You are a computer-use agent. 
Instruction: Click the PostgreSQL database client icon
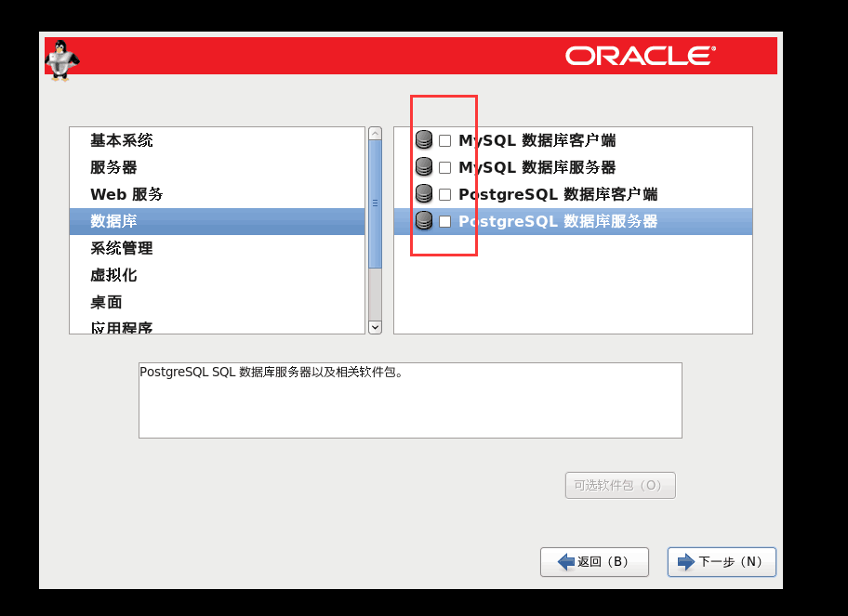[424, 194]
